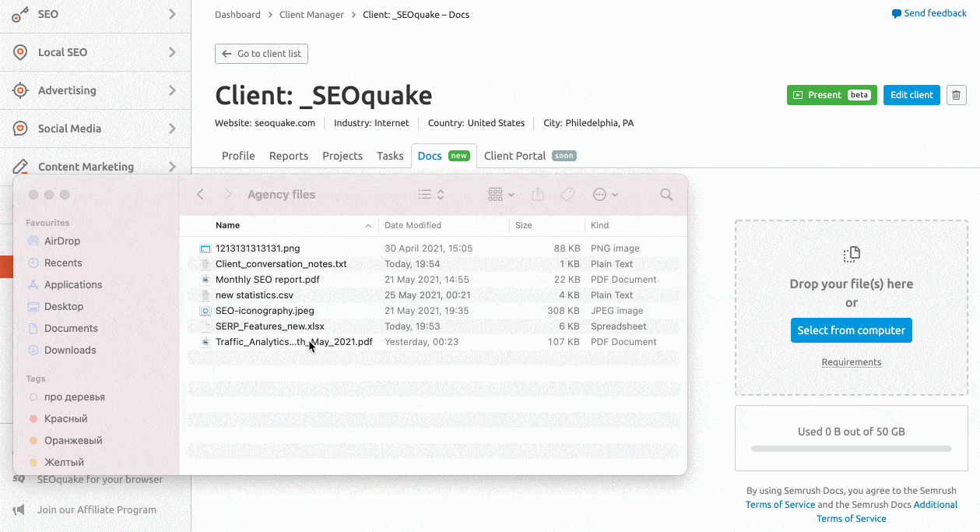Click the 1213131313131.png file icon
The image size is (980, 532).
(x=205, y=248)
